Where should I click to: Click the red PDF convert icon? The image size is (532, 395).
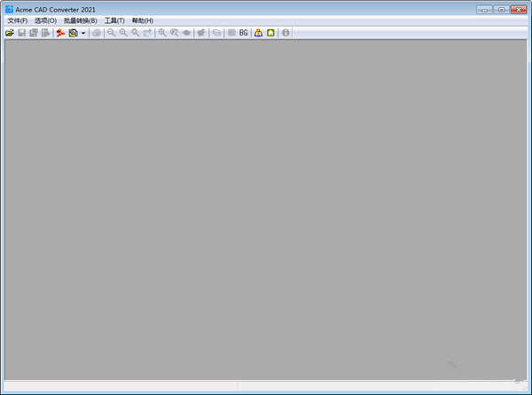(x=60, y=33)
